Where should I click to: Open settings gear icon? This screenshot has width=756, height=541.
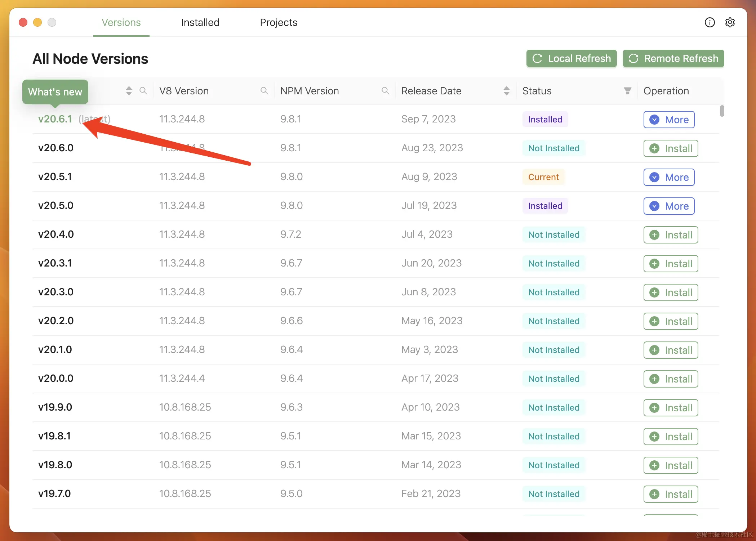[x=730, y=22]
